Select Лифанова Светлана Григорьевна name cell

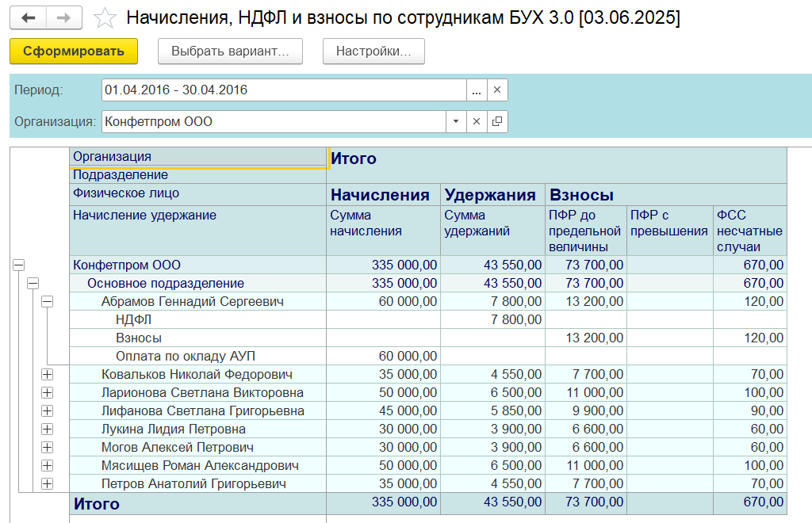click(197, 410)
